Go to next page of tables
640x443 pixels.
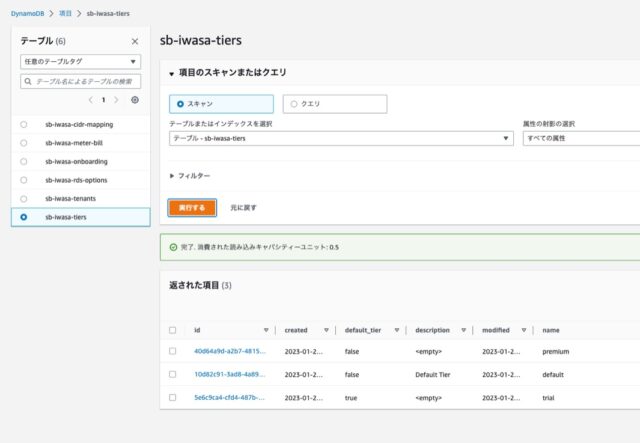point(116,100)
